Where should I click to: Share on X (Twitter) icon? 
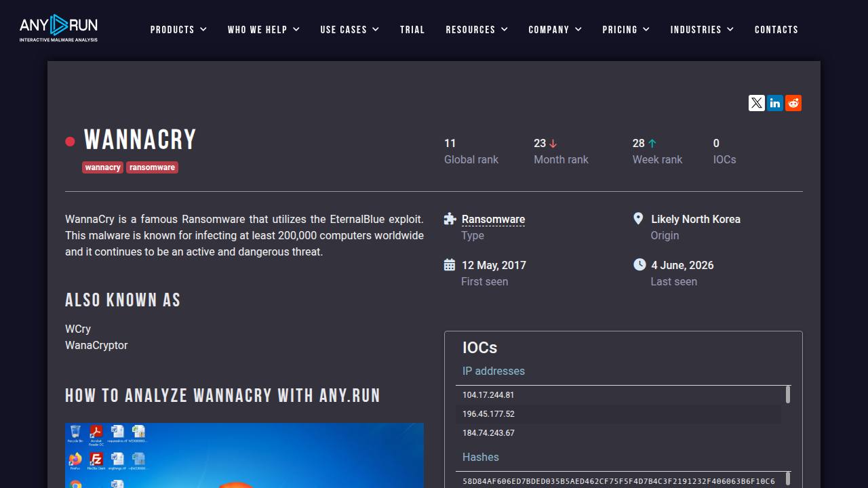click(x=757, y=103)
